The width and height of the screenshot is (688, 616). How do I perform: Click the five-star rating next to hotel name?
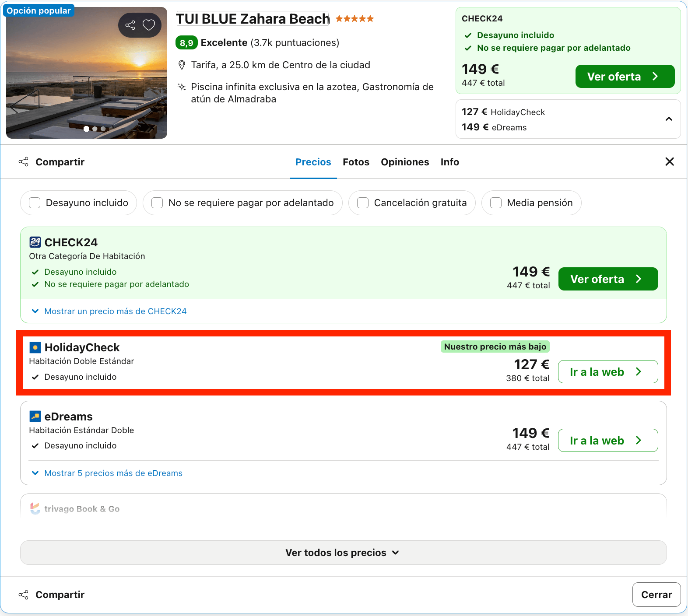[x=355, y=18]
